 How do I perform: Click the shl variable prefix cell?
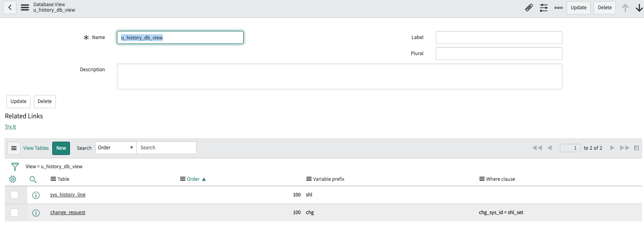click(x=309, y=195)
